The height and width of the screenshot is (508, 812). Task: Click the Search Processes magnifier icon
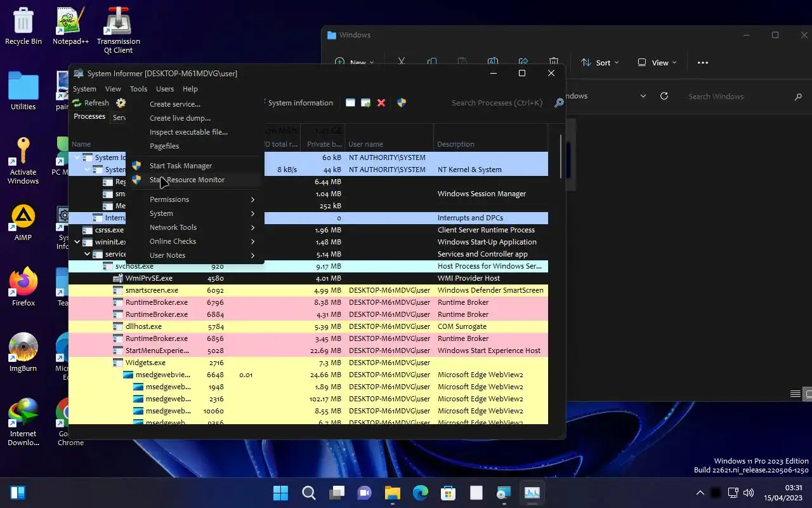coord(559,103)
